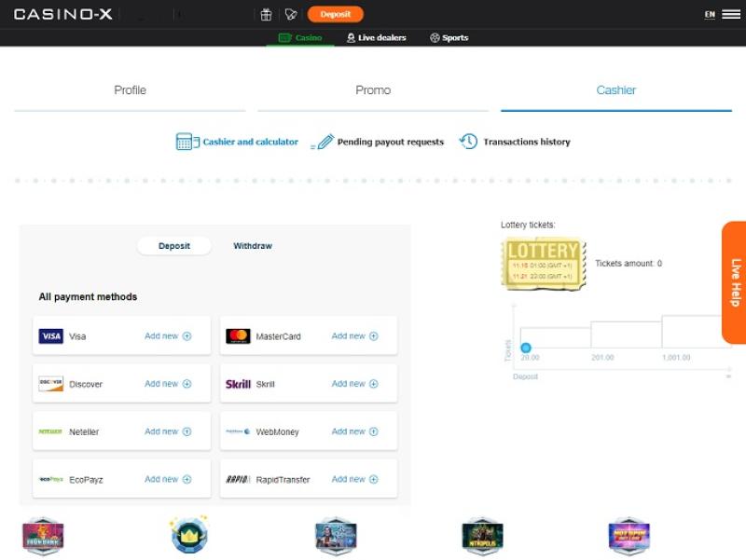Open the Promo tab
This screenshot has height=560, width=746.
(x=373, y=90)
